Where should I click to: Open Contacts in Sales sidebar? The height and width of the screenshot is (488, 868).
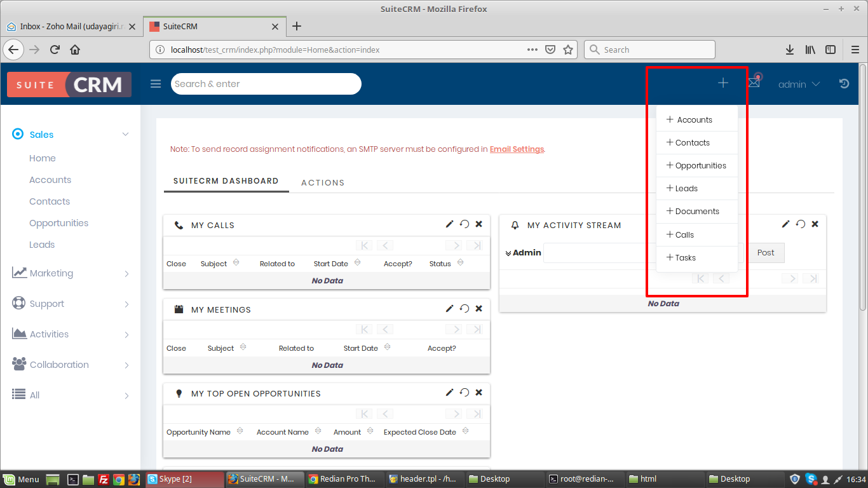click(x=50, y=201)
